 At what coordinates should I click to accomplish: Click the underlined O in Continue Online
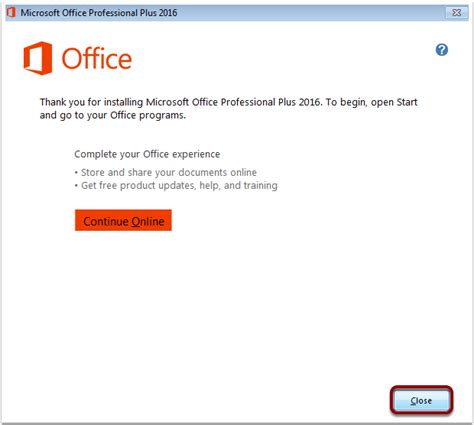pyautogui.click(x=135, y=221)
